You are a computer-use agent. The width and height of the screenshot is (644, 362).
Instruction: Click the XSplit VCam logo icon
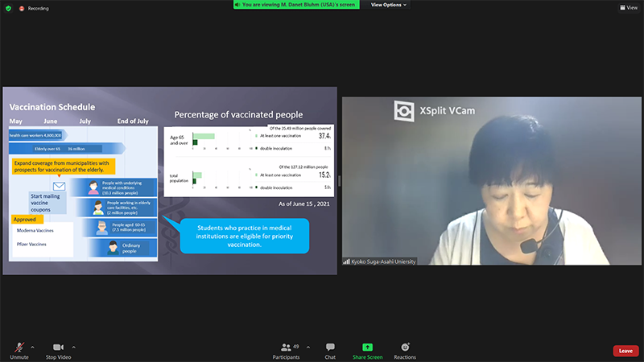(404, 110)
